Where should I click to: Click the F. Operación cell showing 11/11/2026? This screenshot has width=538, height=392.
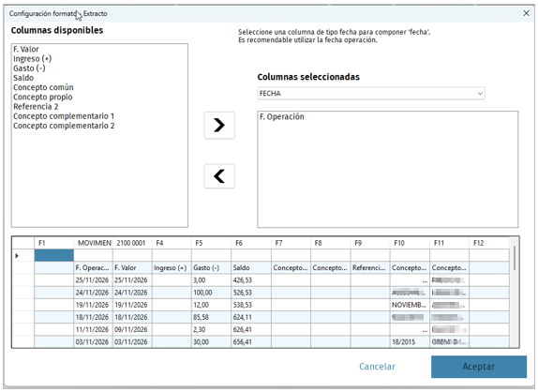pos(93,329)
